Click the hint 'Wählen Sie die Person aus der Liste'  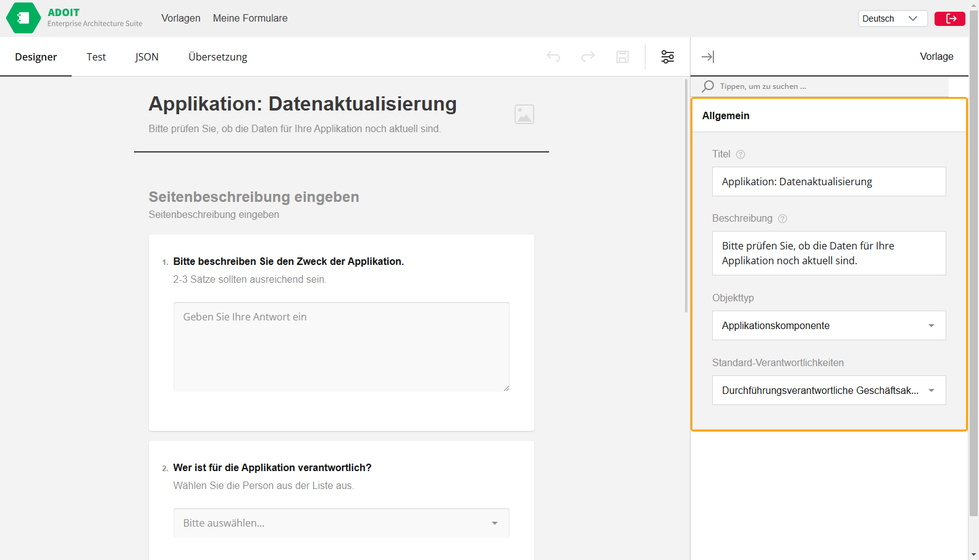point(264,485)
